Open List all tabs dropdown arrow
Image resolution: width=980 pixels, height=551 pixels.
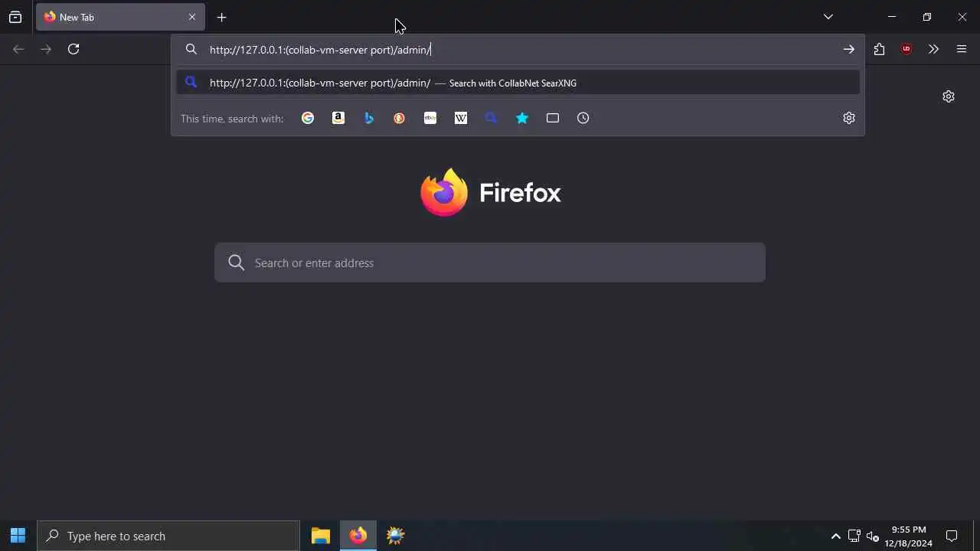828,17
